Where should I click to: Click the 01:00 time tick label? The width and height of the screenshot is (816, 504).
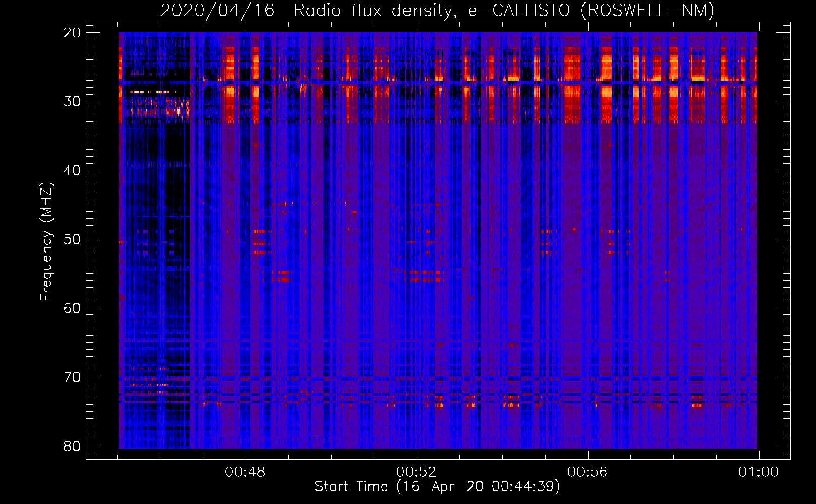click(x=759, y=472)
